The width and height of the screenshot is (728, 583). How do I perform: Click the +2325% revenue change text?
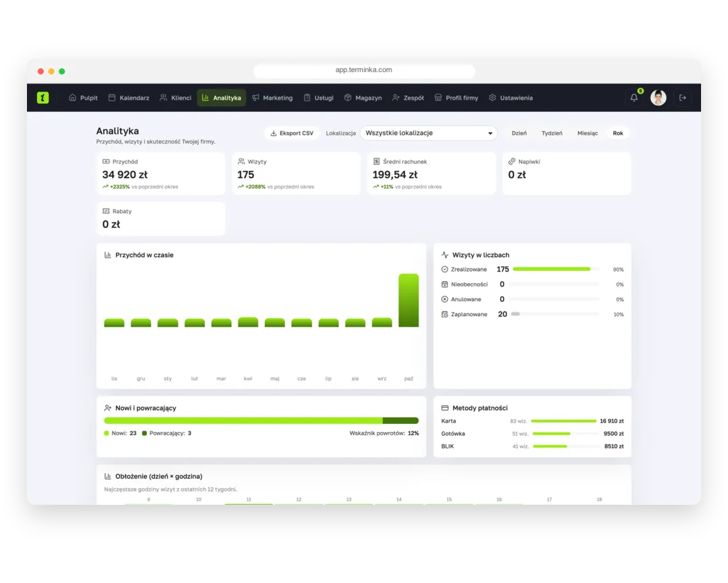[x=120, y=187]
